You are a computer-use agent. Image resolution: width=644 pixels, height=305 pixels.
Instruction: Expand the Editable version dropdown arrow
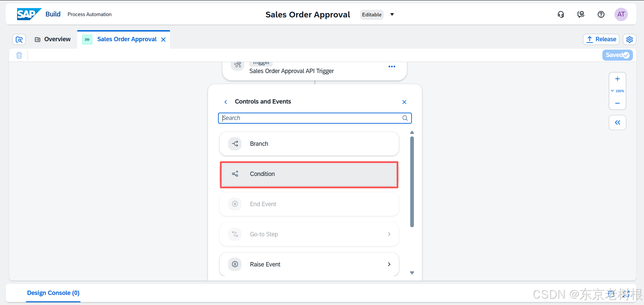(392, 14)
